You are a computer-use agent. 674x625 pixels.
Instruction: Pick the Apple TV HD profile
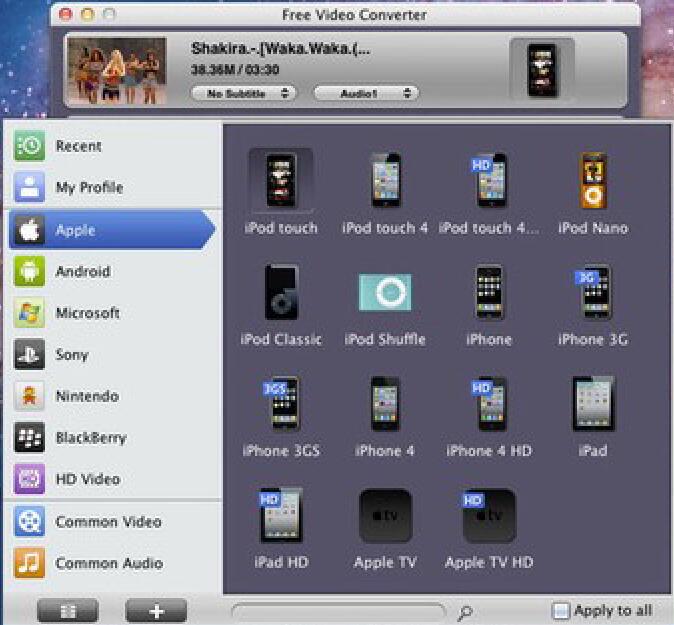(x=489, y=527)
